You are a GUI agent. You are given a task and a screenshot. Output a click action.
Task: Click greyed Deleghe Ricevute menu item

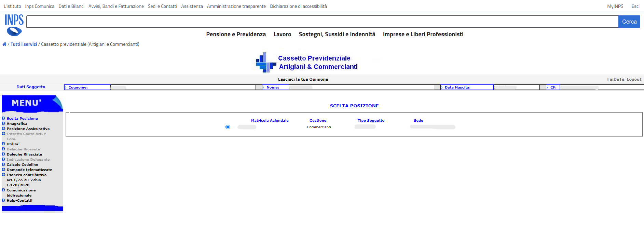[23, 149]
